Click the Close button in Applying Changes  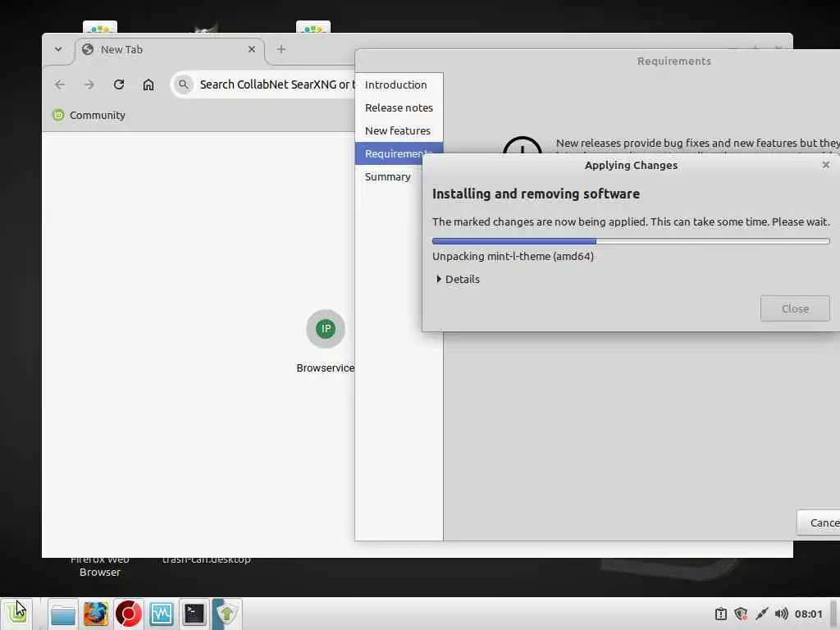click(795, 308)
